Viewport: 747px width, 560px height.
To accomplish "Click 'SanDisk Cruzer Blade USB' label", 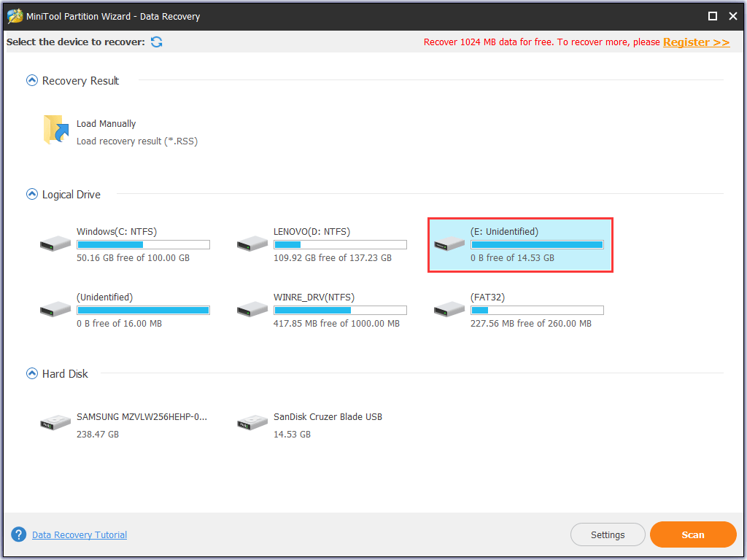I will tap(328, 416).
